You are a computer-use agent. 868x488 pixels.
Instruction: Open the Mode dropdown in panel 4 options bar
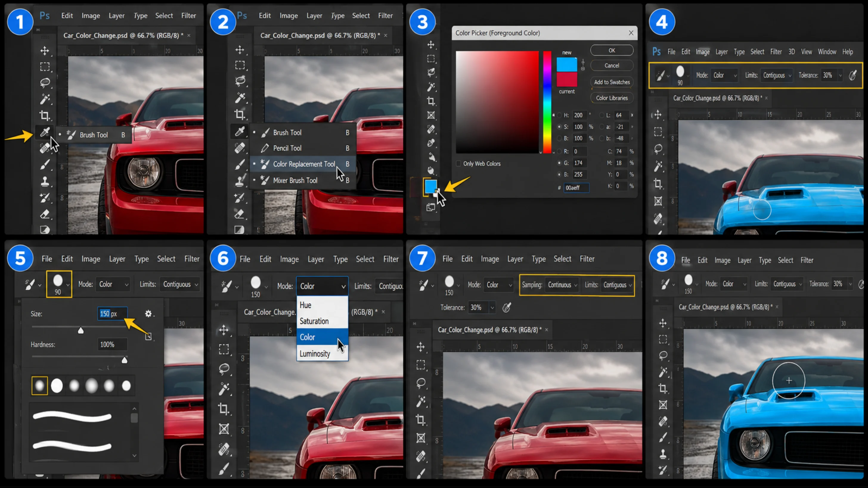coord(725,75)
